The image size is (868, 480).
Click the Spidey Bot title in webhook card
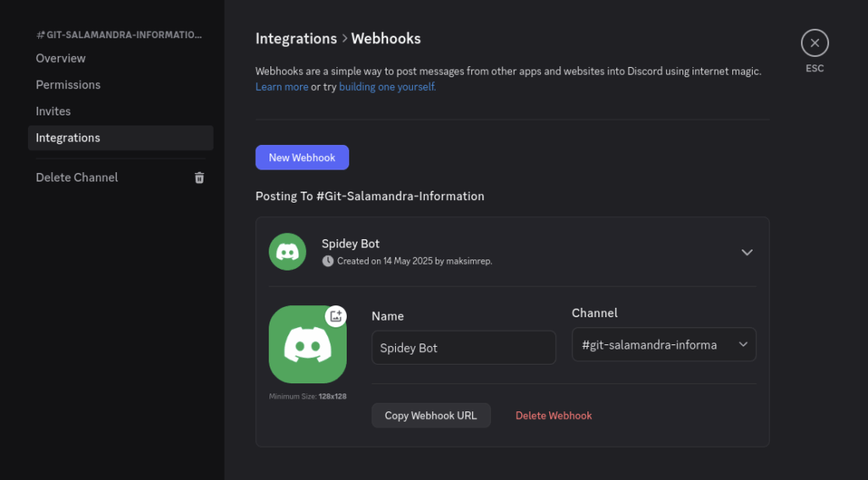point(350,243)
